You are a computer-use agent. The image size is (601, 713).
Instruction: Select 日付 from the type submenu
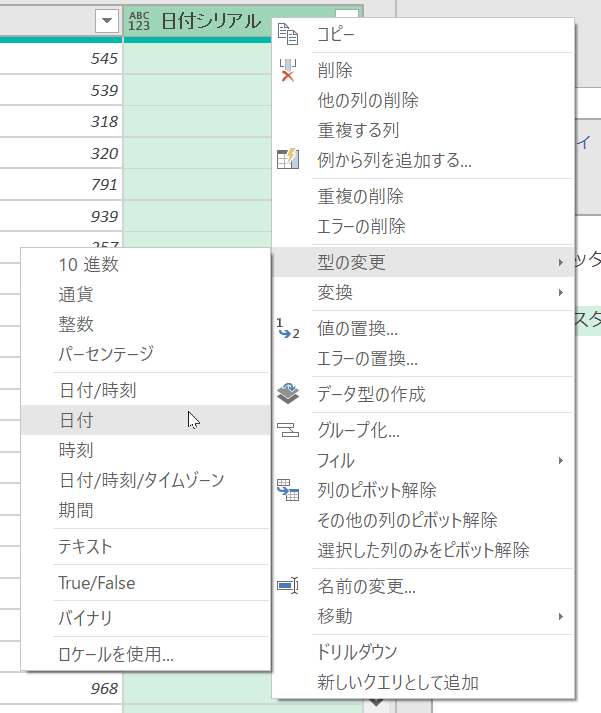(x=76, y=421)
